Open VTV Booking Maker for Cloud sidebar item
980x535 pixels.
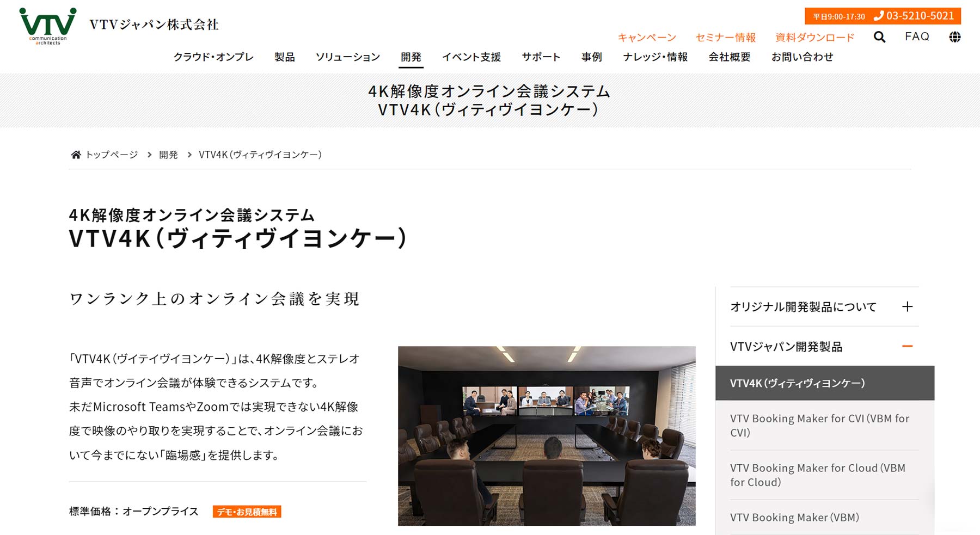click(x=824, y=475)
